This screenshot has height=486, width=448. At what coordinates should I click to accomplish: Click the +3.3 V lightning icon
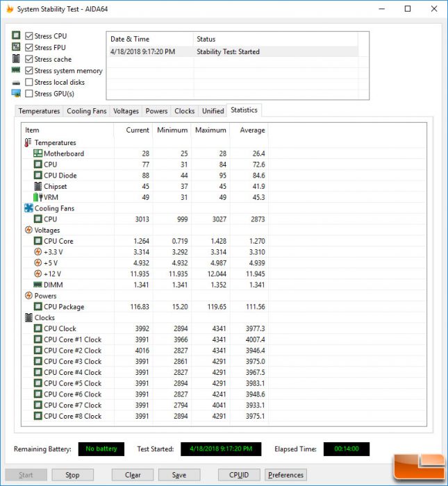[38, 252]
